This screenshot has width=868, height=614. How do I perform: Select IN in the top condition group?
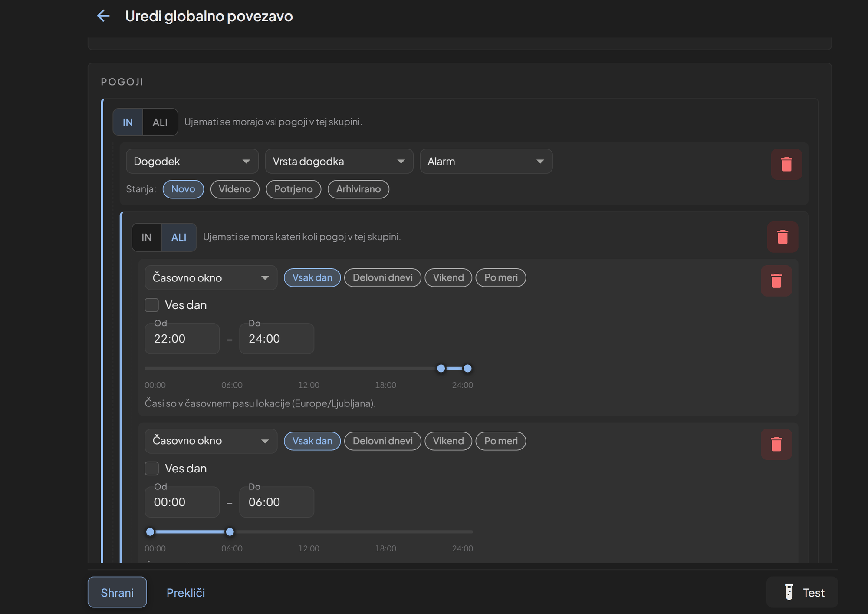(x=128, y=122)
